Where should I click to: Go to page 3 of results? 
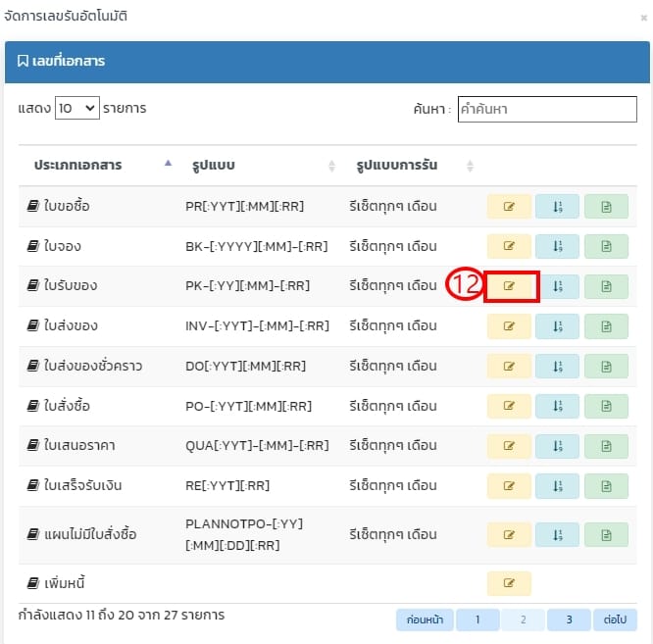click(x=569, y=619)
